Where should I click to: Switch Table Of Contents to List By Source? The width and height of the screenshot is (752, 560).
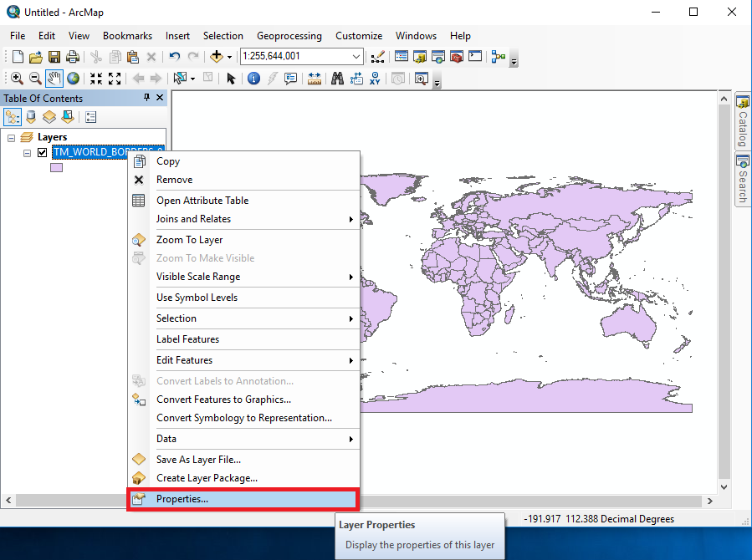point(31,116)
